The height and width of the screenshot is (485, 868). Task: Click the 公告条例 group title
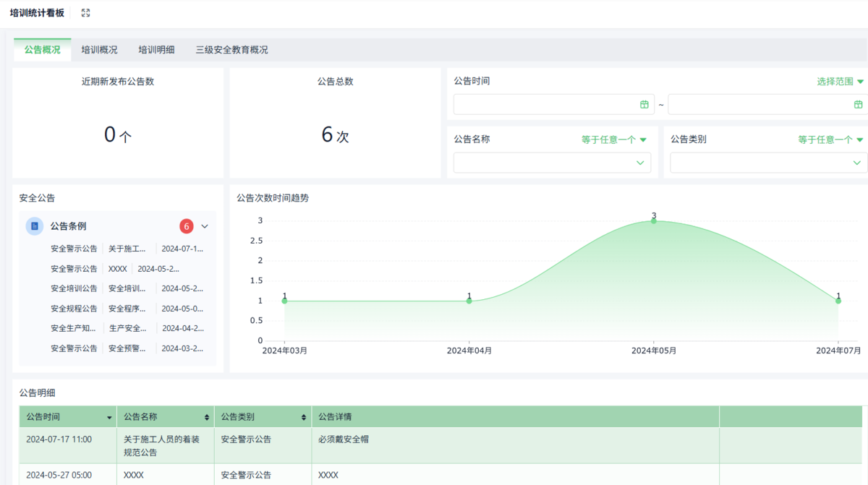pos(68,226)
